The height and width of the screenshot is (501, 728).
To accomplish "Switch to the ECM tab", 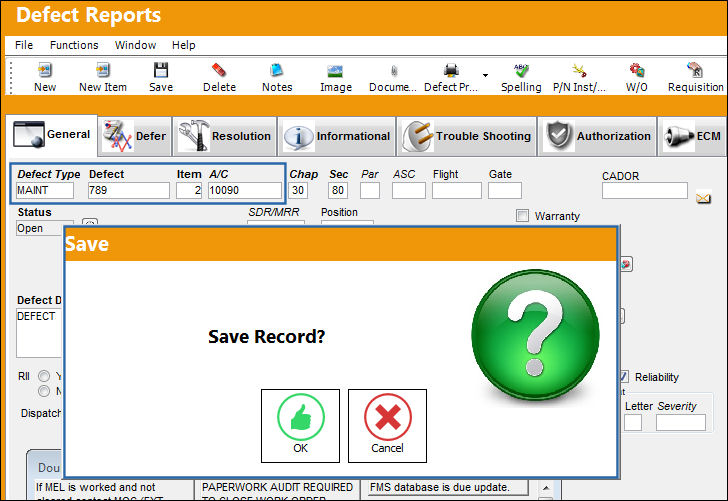I will click(x=693, y=136).
